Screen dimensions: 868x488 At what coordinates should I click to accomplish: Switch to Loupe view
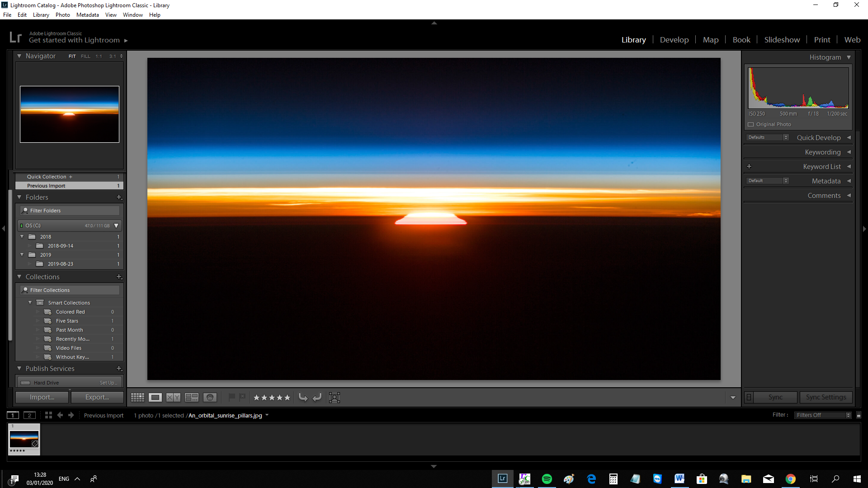click(x=155, y=397)
